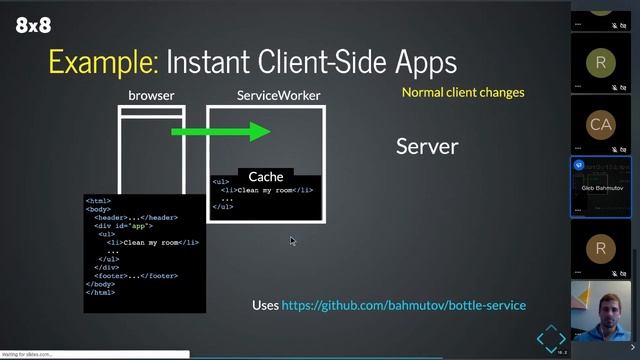This screenshot has height=360, width=640.
Task: Click the 'ServiceWorker' label
Action: pos(278,96)
